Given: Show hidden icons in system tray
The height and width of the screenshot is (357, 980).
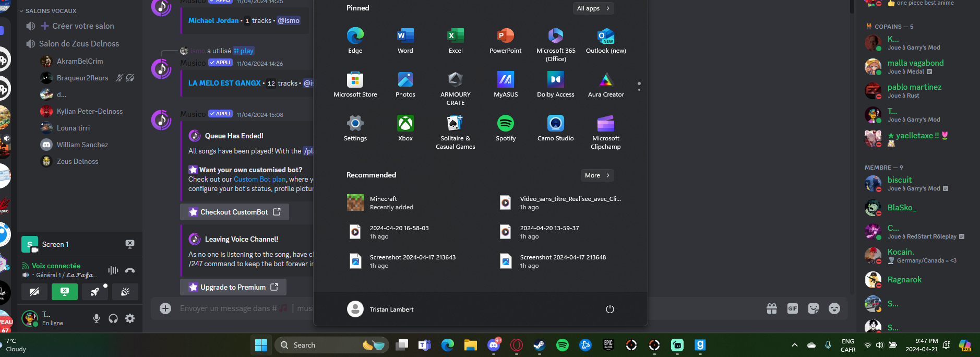Looking at the screenshot, I should 794,345.
